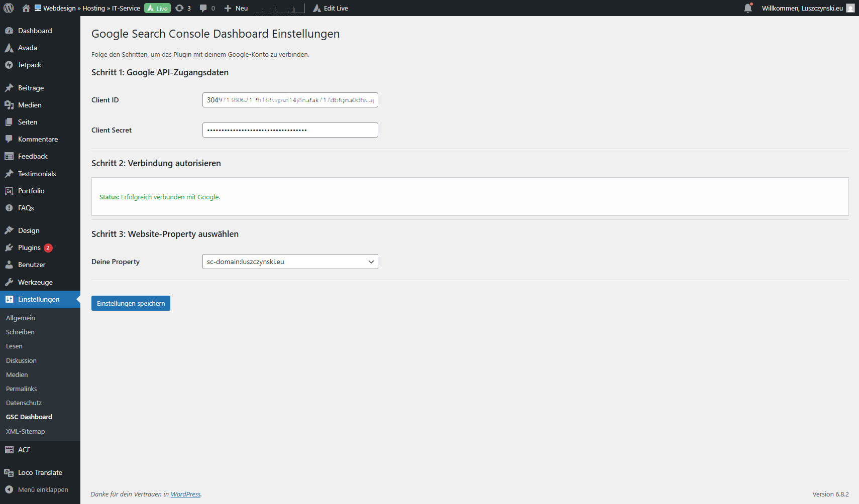Open the WordPress logo menu in admin bar
The image size is (859, 504).
coord(8,8)
